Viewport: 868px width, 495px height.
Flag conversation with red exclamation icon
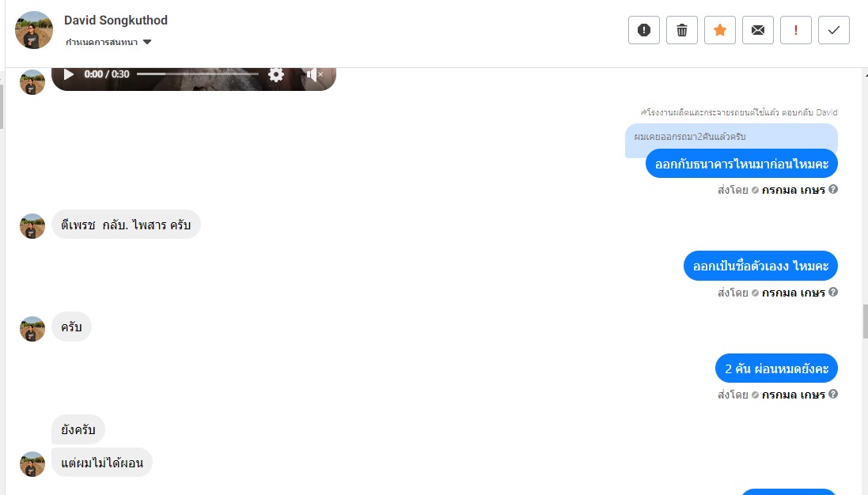click(x=795, y=30)
